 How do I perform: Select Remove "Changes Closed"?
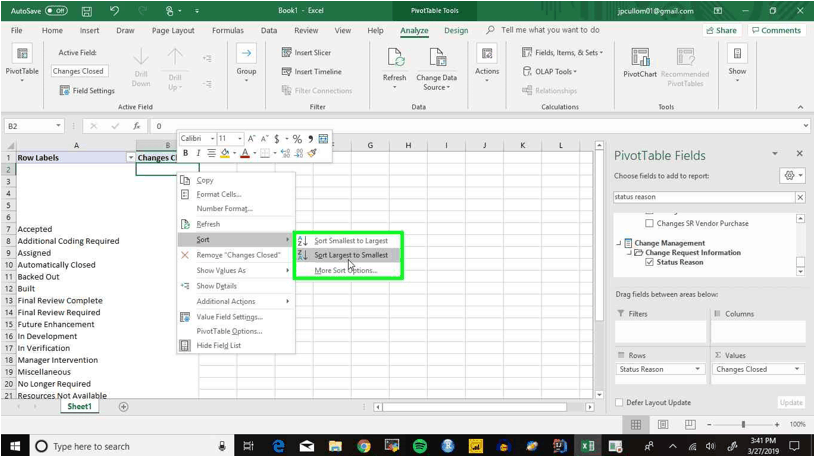236,255
